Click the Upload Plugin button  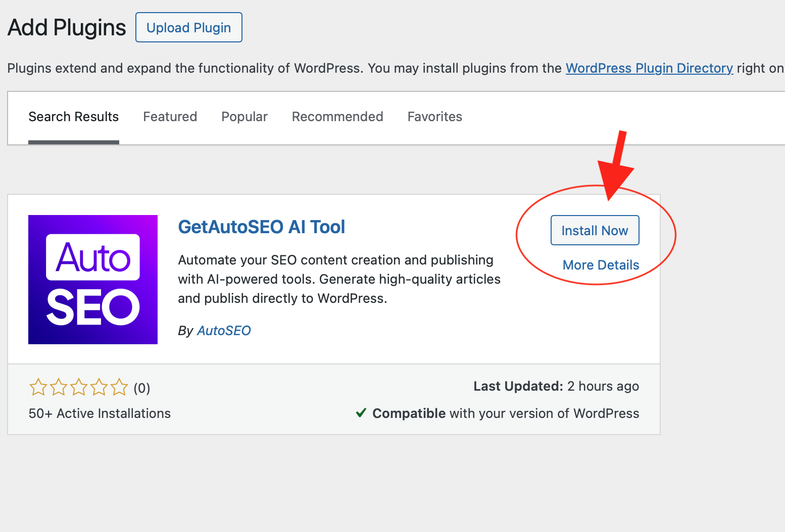click(188, 27)
